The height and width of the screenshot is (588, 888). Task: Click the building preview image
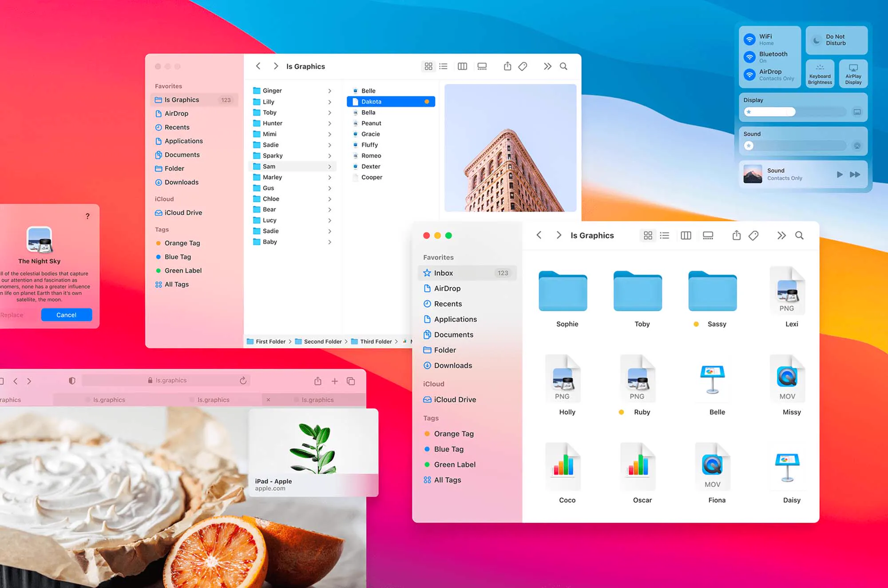pos(510,148)
